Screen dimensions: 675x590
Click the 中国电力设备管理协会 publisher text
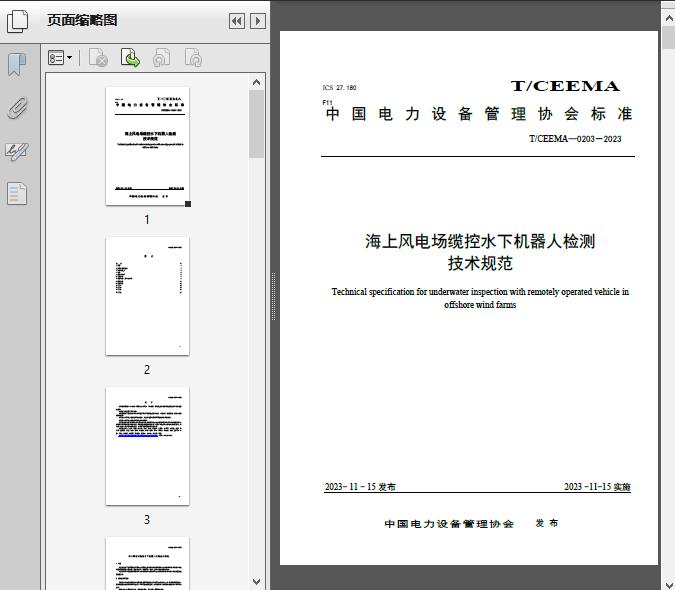(449, 524)
